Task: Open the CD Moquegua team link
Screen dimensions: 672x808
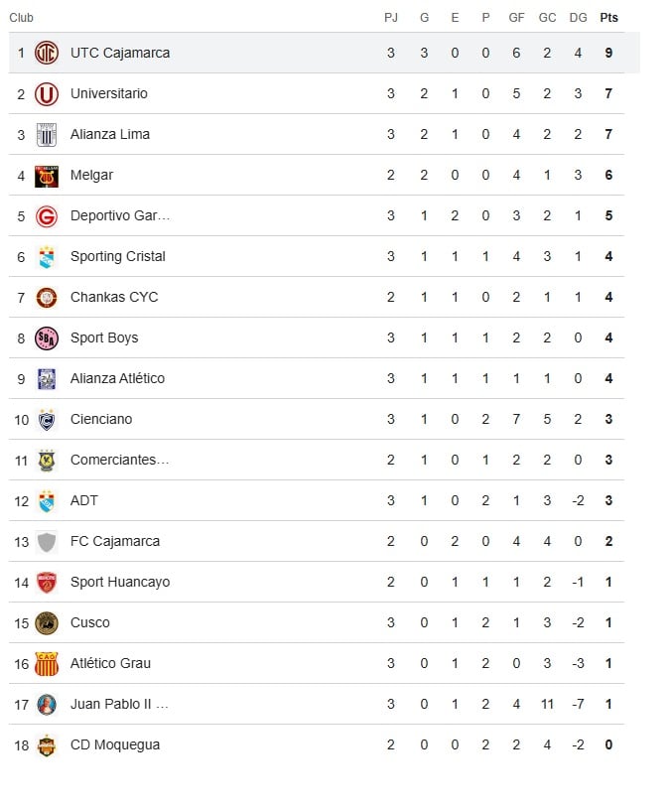Action: coord(115,744)
